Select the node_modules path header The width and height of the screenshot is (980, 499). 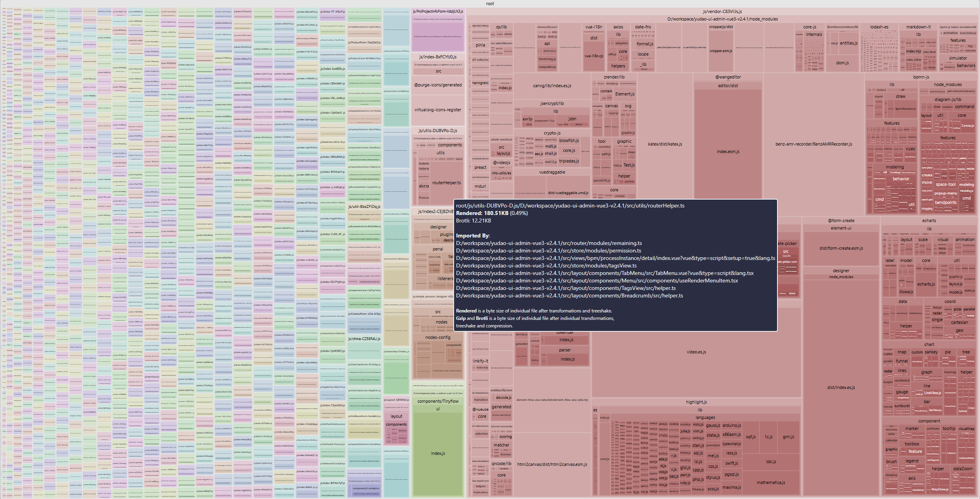coord(722,19)
